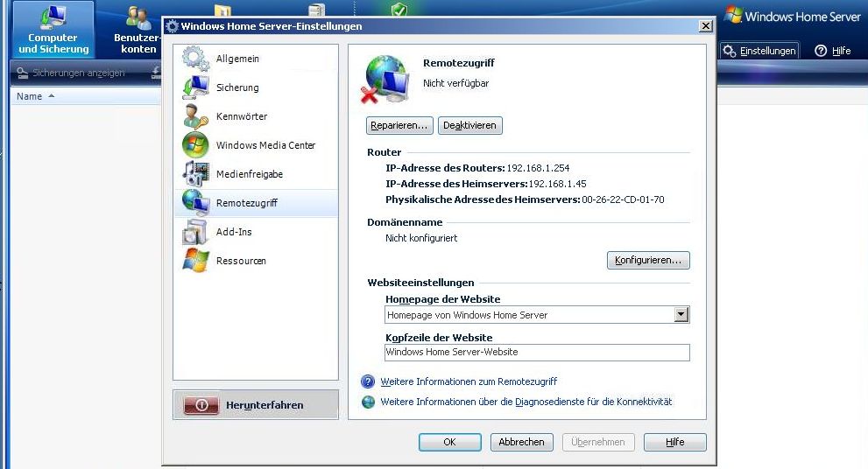Expand homepage dropdown arrow
Image resolution: width=868 pixels, height=469 pixels.
point(681,315)
